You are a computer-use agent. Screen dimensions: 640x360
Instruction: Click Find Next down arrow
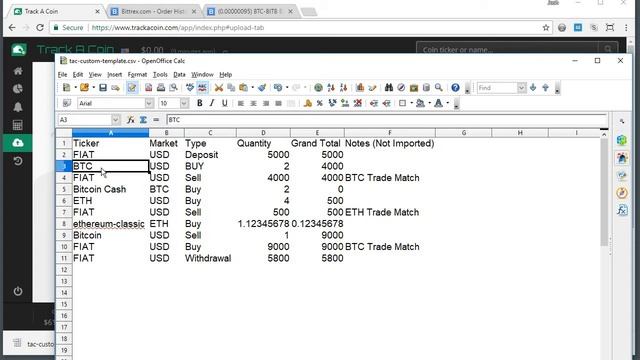(x=533, y=88)
